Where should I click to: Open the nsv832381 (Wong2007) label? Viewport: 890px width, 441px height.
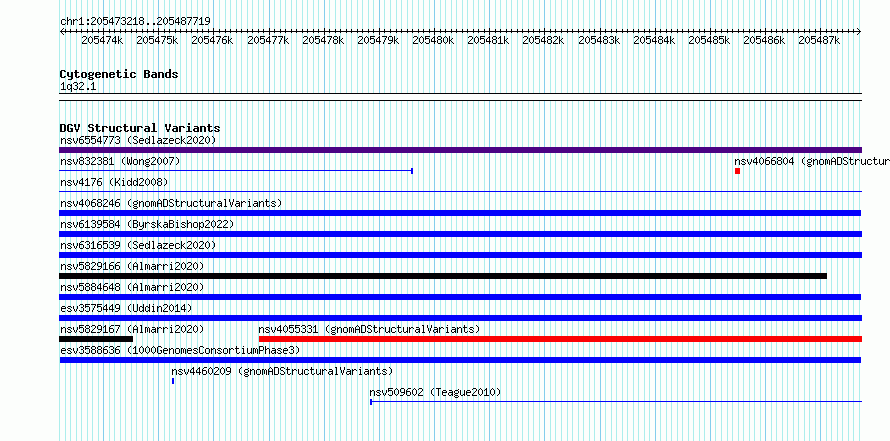point(120,161)
